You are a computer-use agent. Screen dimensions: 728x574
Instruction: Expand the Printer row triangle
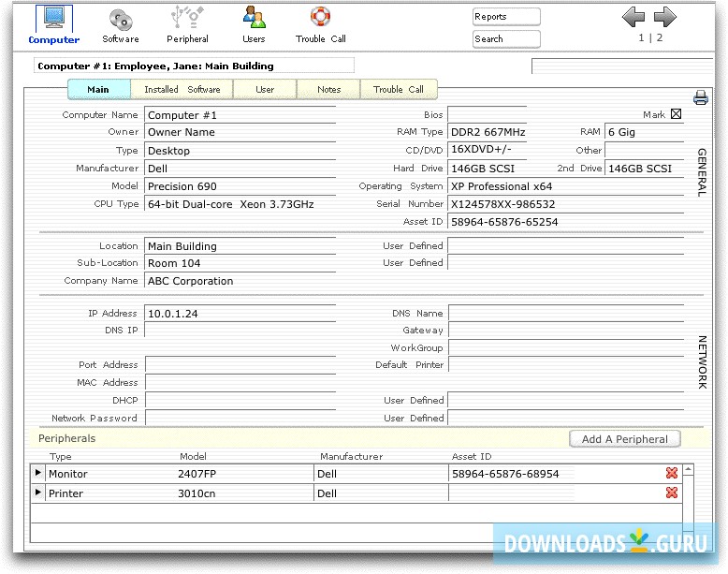tap(38, 493)
